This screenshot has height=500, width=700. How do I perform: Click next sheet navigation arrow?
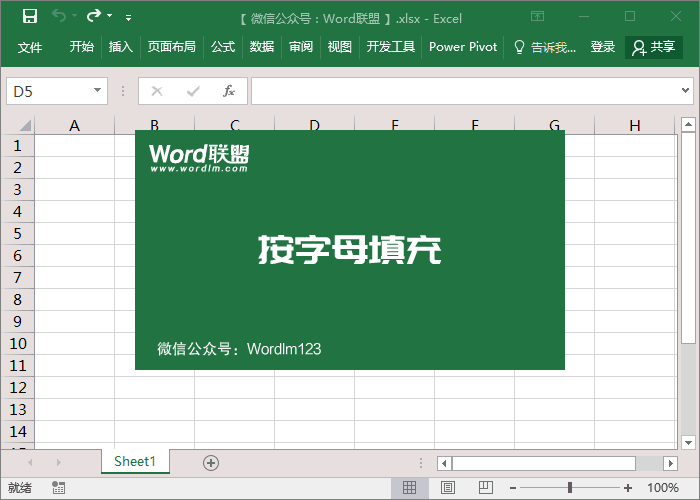(58, 462)
